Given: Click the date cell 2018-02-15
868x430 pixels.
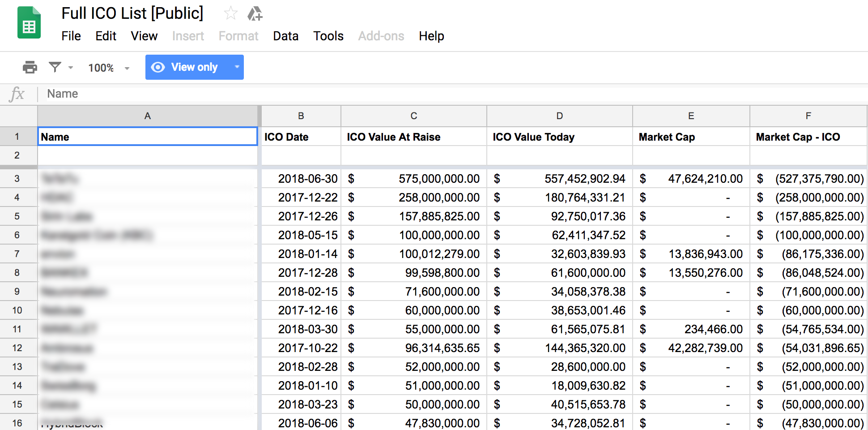Looking at the screenshot, I should click(301, 292).
